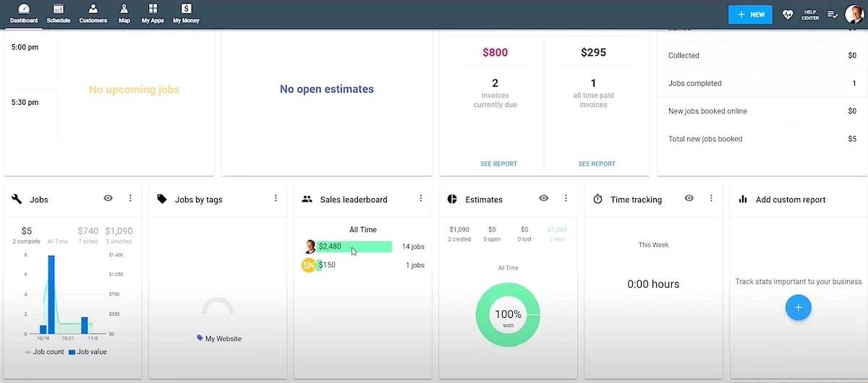This screenshot has height=383, width=868.
Task: Toggle visibility eye on Jobs card
Action: (108, 198)
